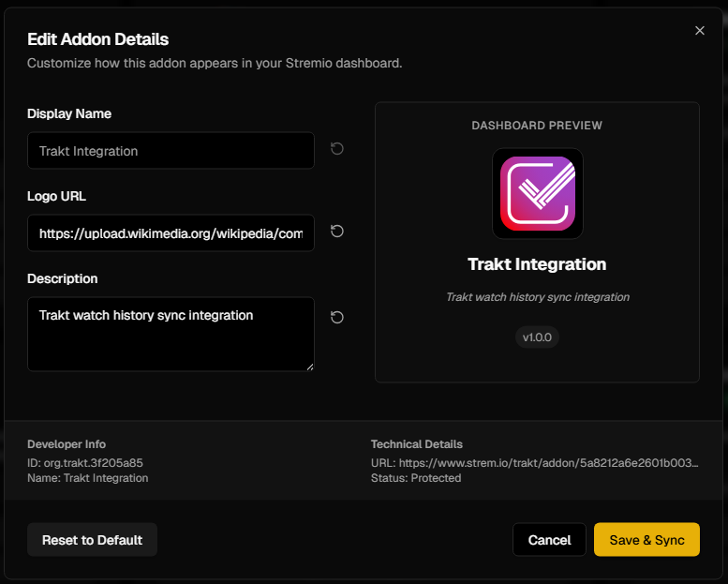Close the Edit Addon Details dialog
Image resolution: width=728 pixels, height=584 pixels.
(x=700, y=31)
